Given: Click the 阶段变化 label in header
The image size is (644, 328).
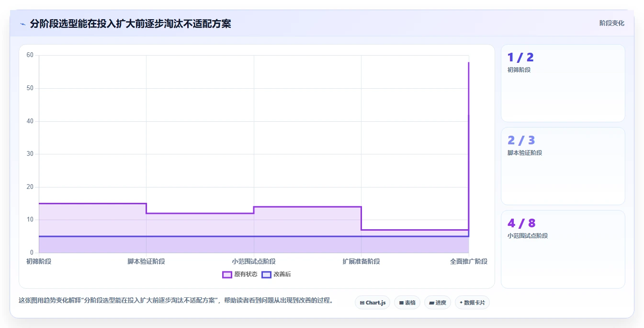Looking at the screenshot, I should click(x=611, y=23).
